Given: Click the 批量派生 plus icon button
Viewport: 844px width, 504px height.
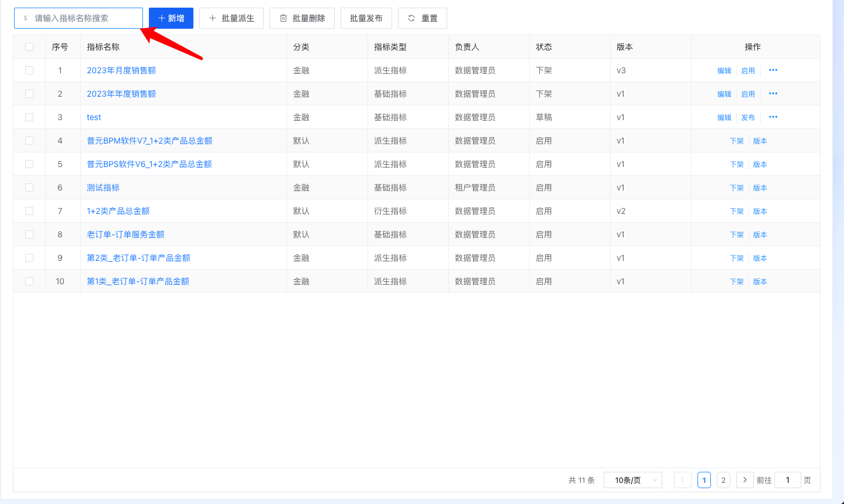Looking at the screenshot, I should pos(231,18).
